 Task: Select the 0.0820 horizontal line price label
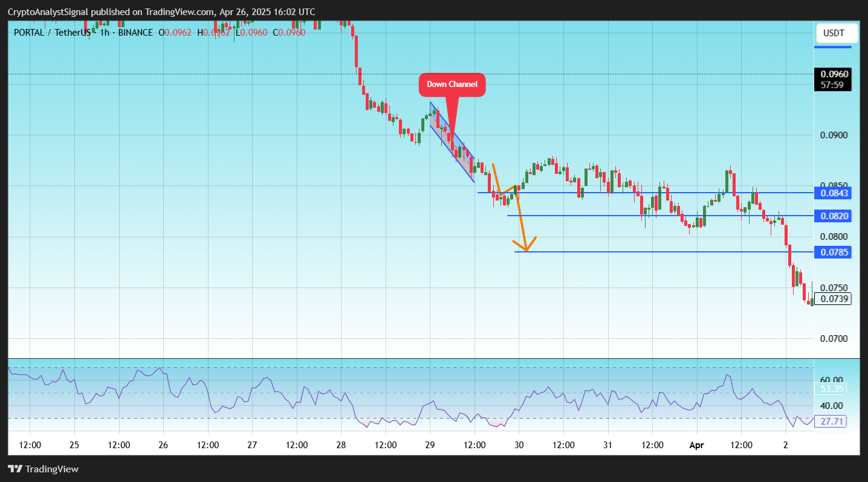click(833, 216)
